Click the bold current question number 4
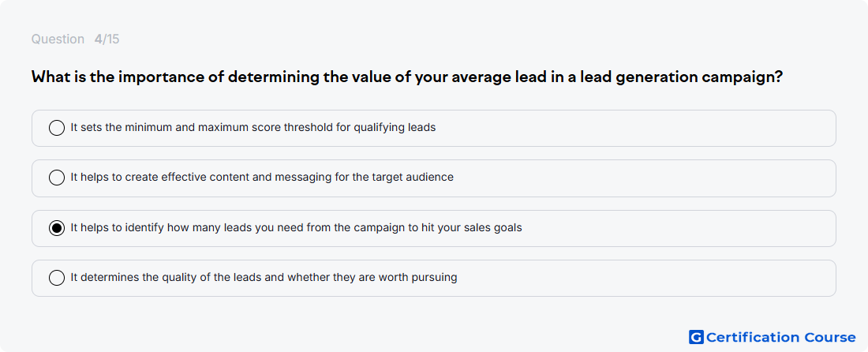 click(x=98, y=39)
